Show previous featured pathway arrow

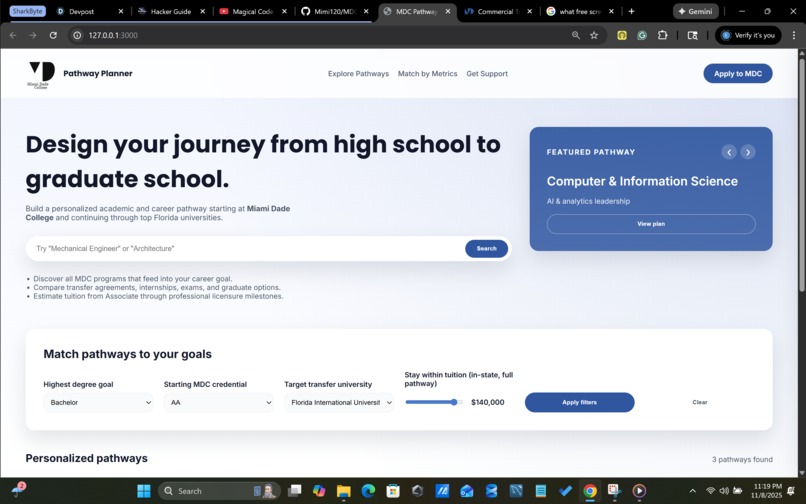pos(728,152)
